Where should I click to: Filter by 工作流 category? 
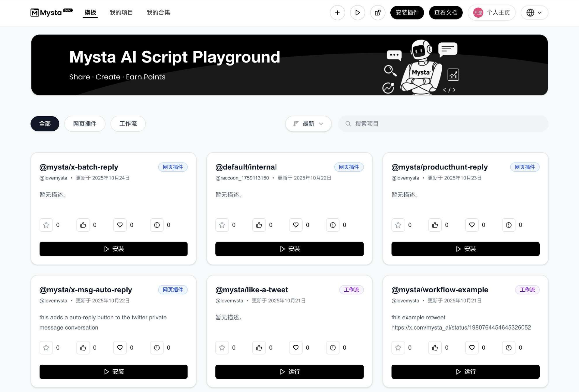click(128, 124)
